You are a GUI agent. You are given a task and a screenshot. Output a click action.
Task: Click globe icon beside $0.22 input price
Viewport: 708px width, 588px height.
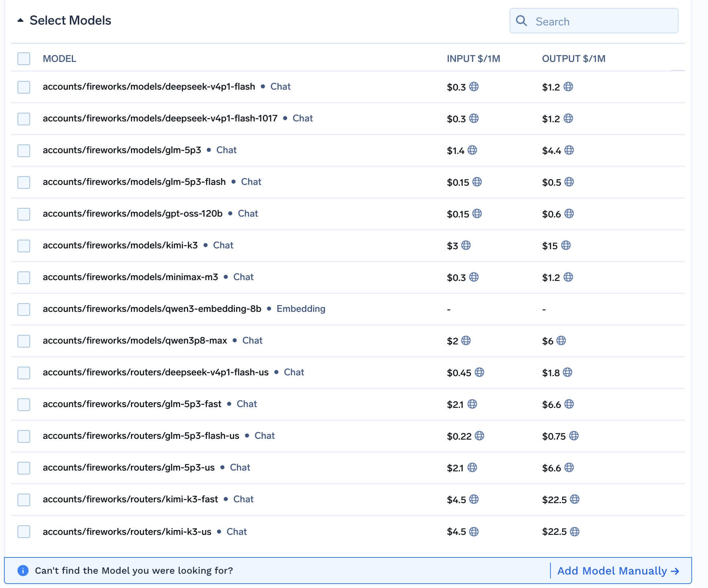479,436
